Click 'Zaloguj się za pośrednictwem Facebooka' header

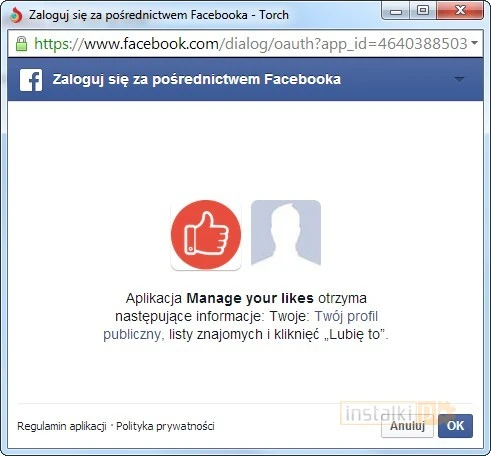[197, 79]
